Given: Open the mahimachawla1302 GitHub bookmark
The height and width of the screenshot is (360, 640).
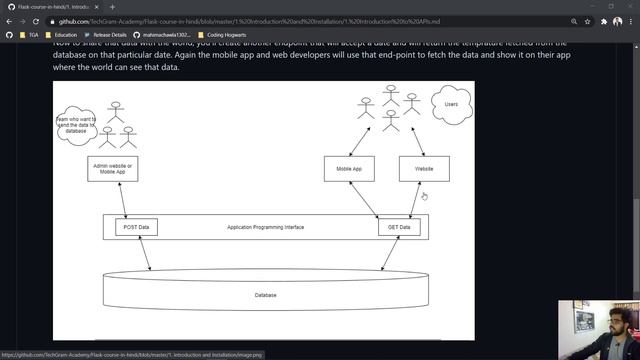Looking at the screenshot, I should [162, 35].
